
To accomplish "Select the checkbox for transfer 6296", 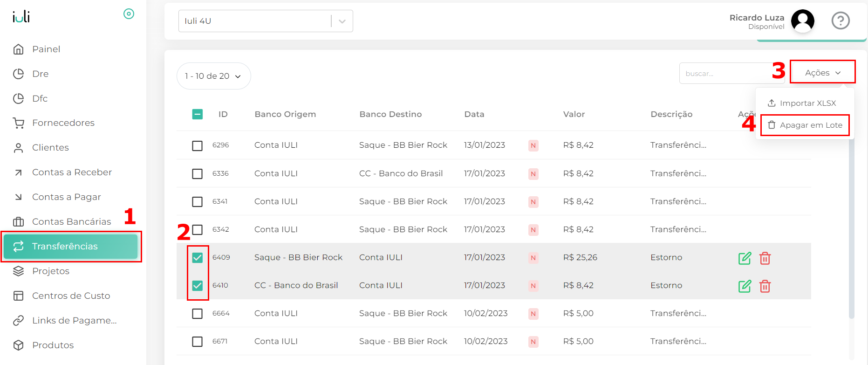I will coord(198,145).
